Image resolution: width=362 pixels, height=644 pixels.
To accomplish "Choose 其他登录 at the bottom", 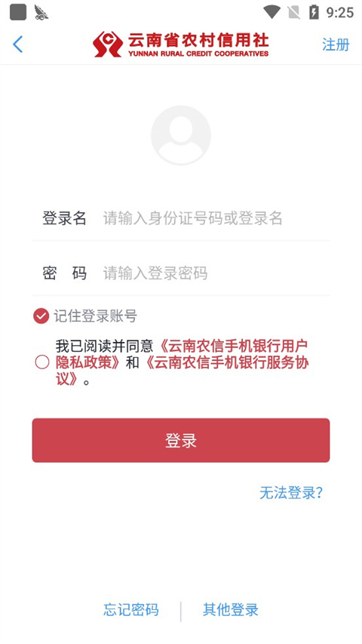I will [231, 609].
